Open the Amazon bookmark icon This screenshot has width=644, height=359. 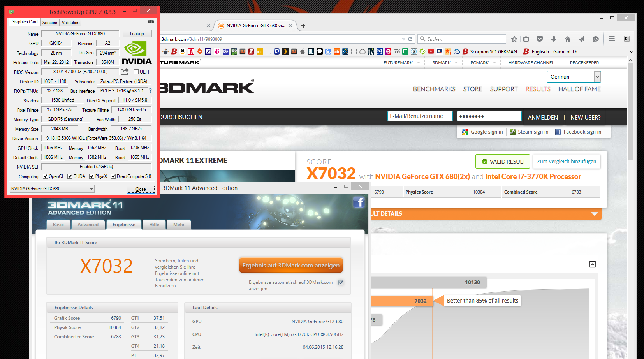coord(182,51)
